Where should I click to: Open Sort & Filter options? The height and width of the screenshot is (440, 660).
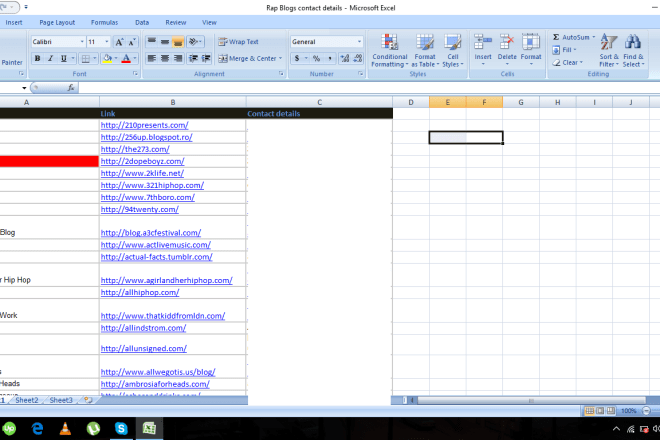(x=609, y=51)
